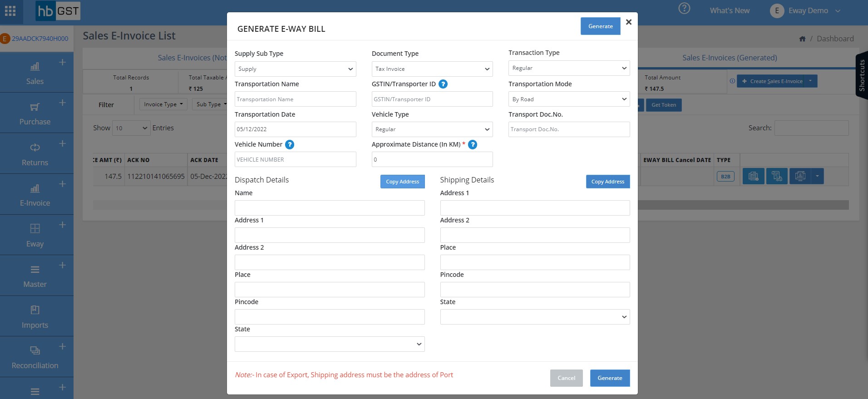Click the home icon in breadcrumb
The height and width of the screenshot is (399, 868).
[x=802, y=39]
